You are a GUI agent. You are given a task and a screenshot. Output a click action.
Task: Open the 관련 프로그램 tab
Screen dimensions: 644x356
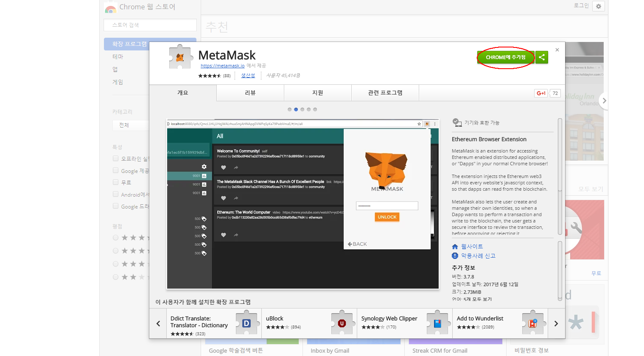coord(385,92)
